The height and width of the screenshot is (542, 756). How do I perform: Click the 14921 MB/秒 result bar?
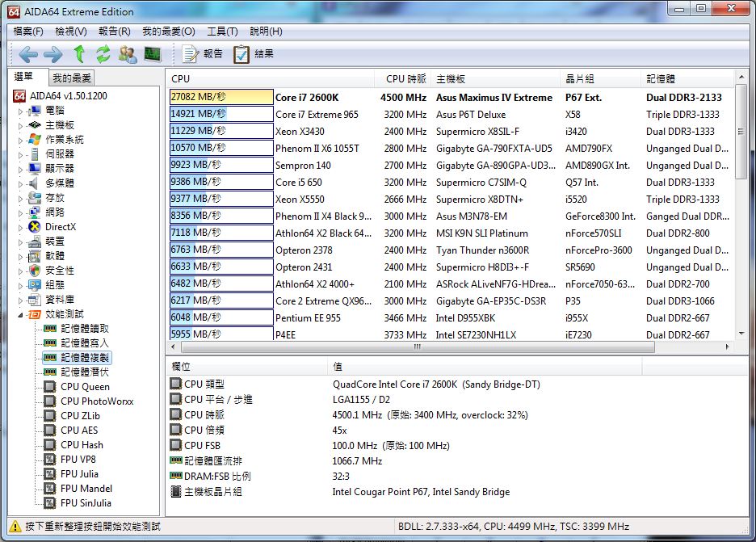click(221, 114)
